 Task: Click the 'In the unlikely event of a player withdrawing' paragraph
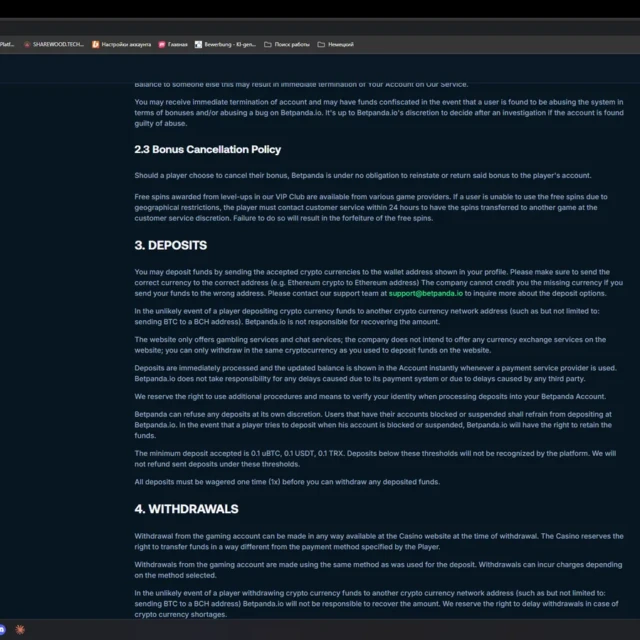tap(376, 604)
